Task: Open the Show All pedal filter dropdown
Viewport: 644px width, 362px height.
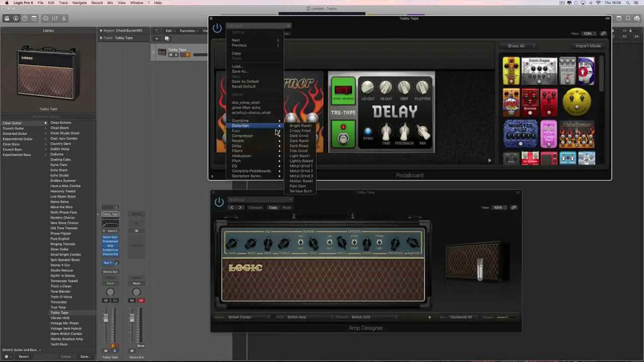Action: pos(517,46)
